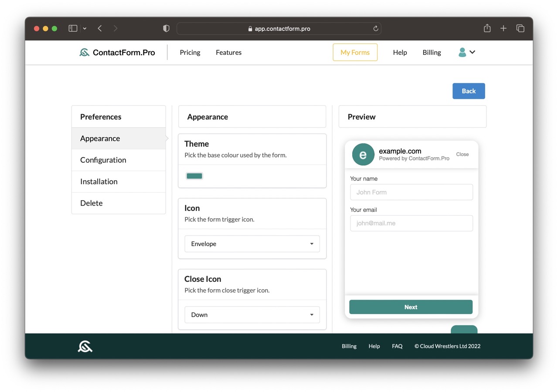Click the padlock icon in the address bar
This screenshot has height=392, width=558.
(250, 28)
